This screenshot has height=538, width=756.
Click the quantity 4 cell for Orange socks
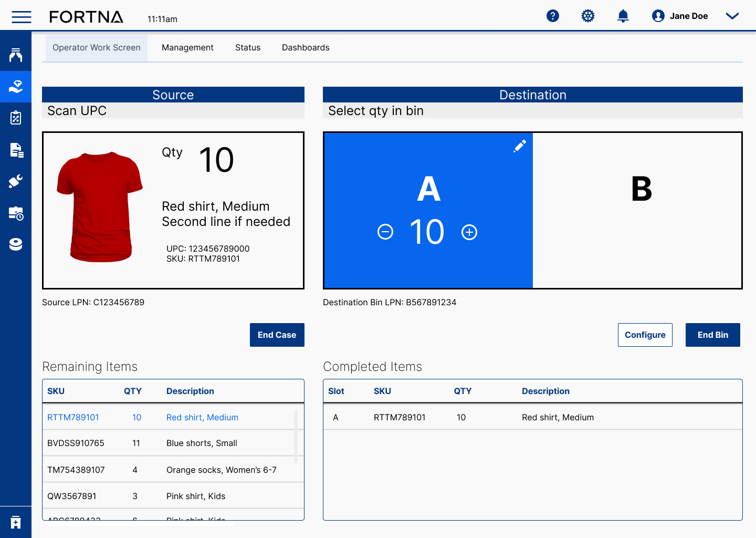click(135, 470)
